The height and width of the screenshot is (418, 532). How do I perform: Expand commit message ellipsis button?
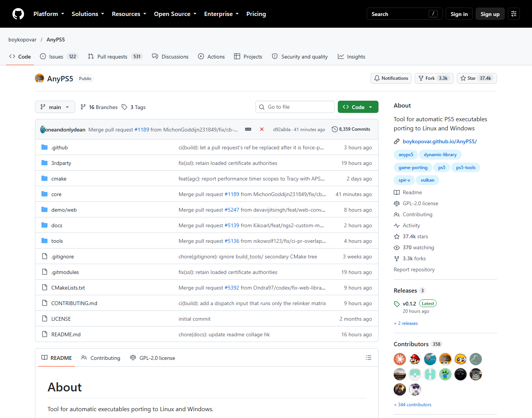tap(248, 129)
